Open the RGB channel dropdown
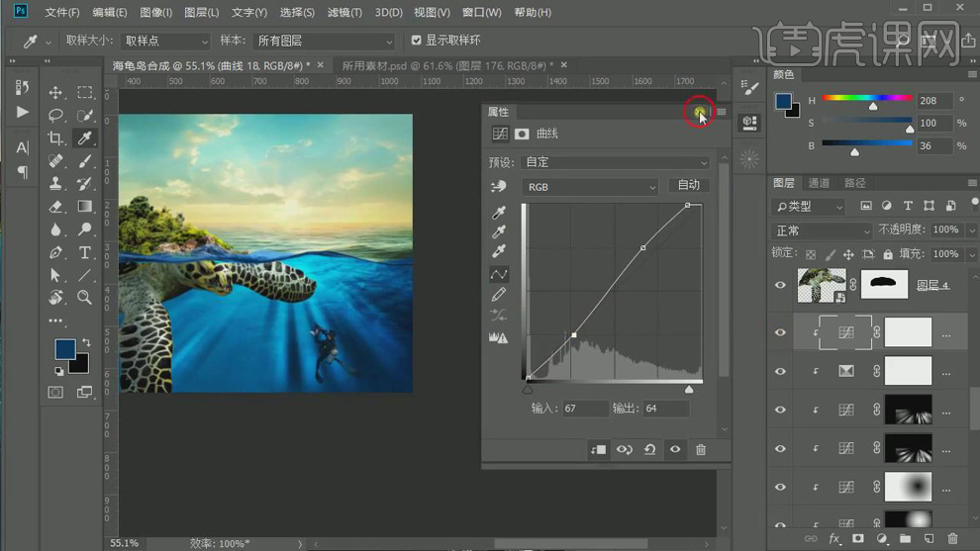 [x=591, y=187]
